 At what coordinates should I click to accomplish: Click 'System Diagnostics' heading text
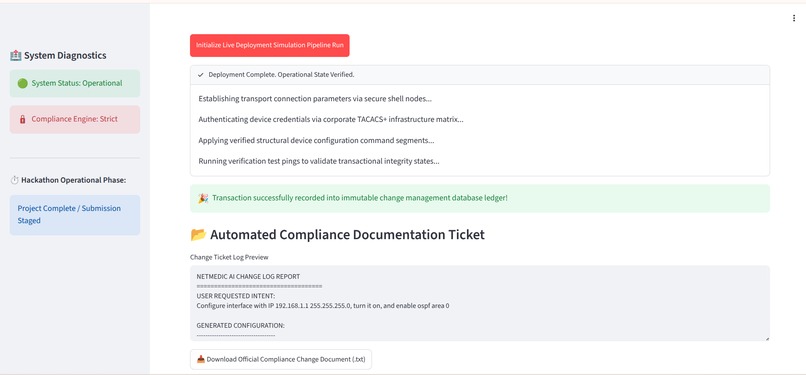coord(65,55)
